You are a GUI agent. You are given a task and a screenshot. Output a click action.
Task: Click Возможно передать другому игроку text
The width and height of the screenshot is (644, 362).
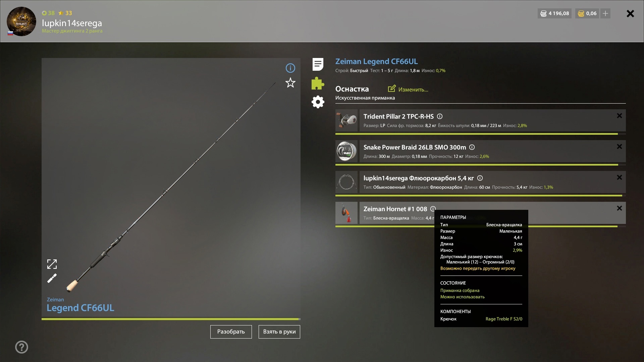coord(478,268)
